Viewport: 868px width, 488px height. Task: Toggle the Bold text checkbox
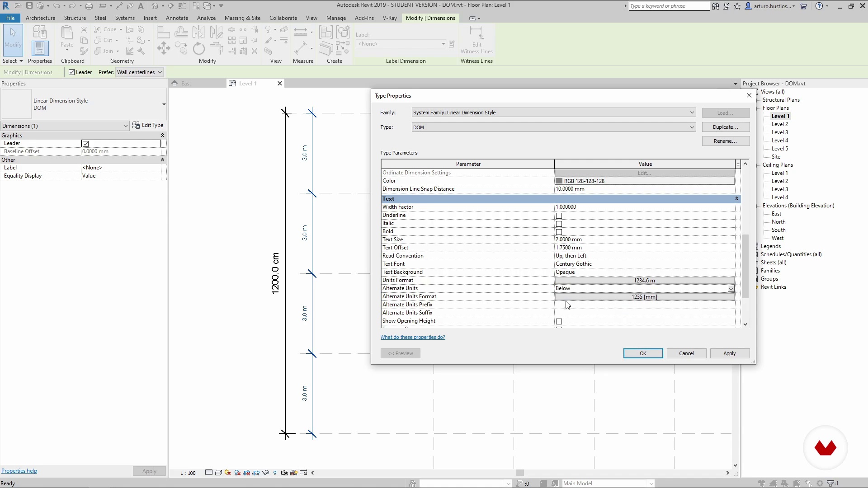(559, 232)
